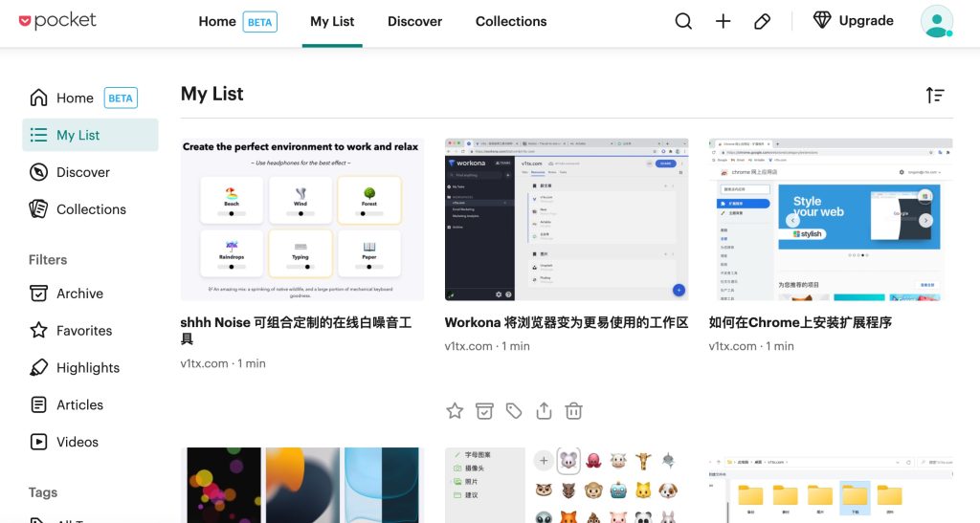Click the Videos filter icon
980x523 pixels.
point(38,442)
